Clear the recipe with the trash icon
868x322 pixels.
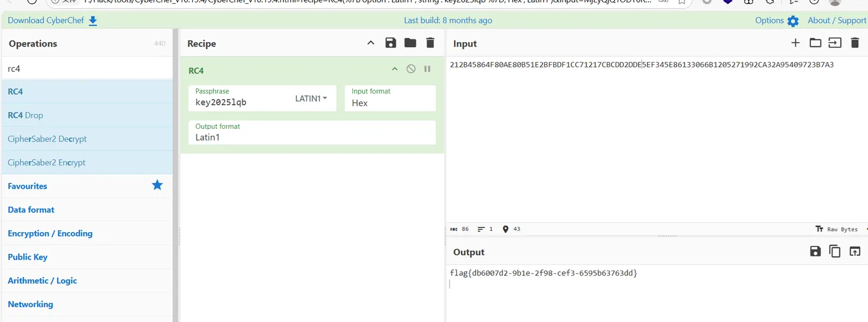(x=430, y=43)
